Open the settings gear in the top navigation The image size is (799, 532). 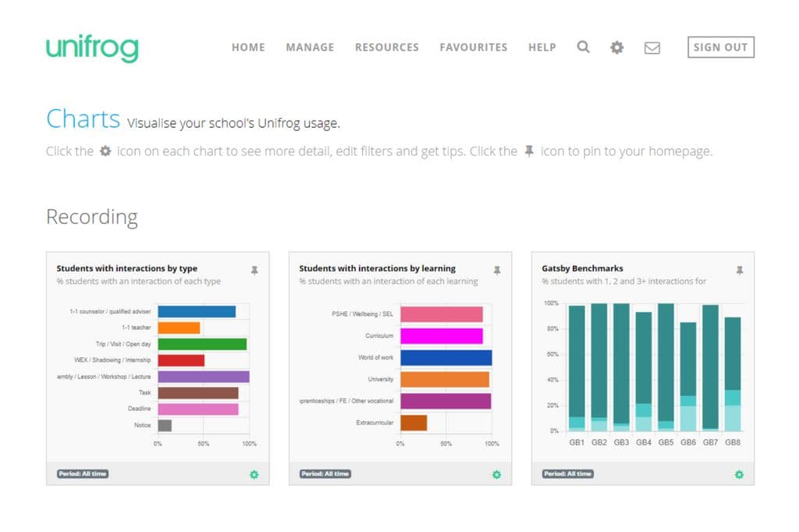(x=616, y=47)
